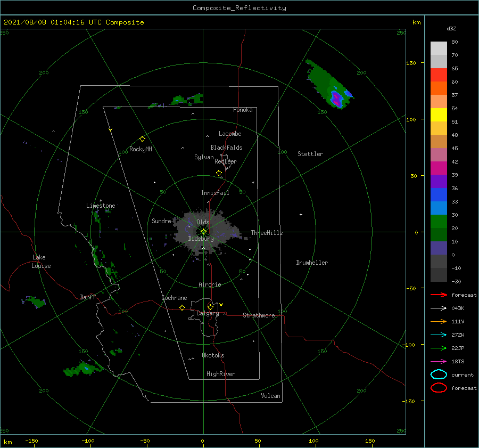
Task: Click the Olds town label
Action: [203, 222]
